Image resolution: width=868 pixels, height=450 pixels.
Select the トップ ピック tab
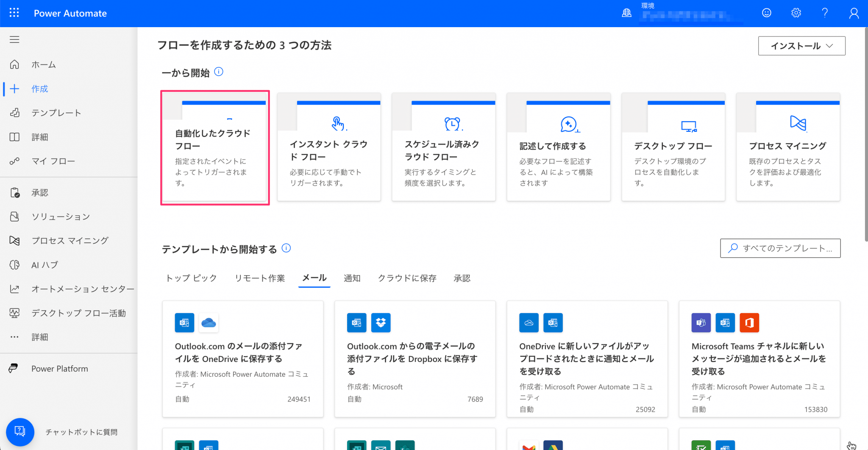(191, 278)
